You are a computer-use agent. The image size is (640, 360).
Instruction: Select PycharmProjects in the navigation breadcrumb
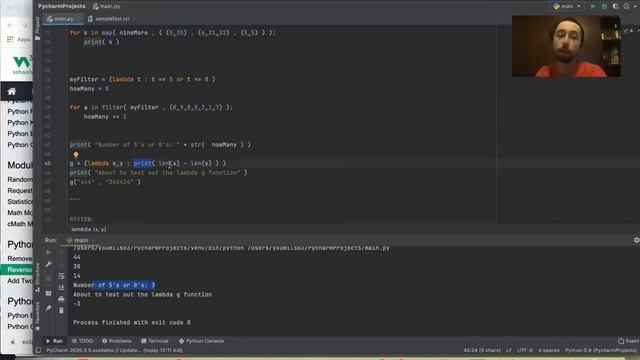(x=62, y=6)
